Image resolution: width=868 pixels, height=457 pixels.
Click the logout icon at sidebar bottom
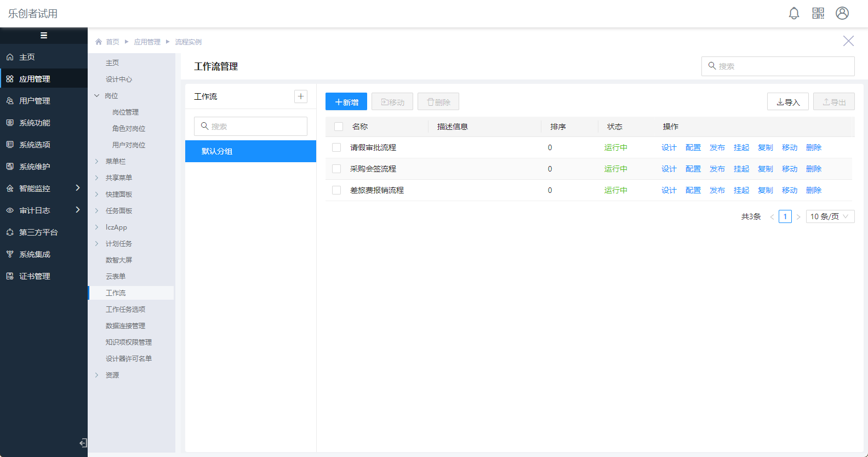point(83,443)
